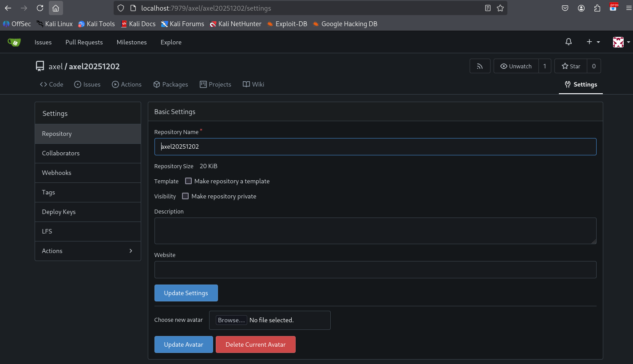The width and height of the screenshot is (633, 364).
Task: Click the Update Settings button
Action: click(x=186, y=293)
